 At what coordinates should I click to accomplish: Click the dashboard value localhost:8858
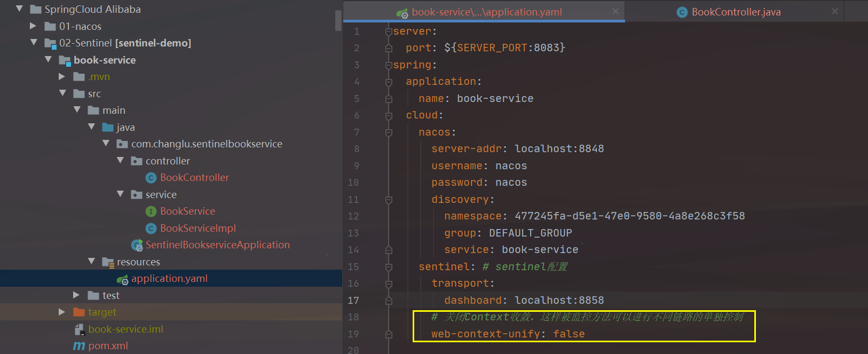pos(559,300)
